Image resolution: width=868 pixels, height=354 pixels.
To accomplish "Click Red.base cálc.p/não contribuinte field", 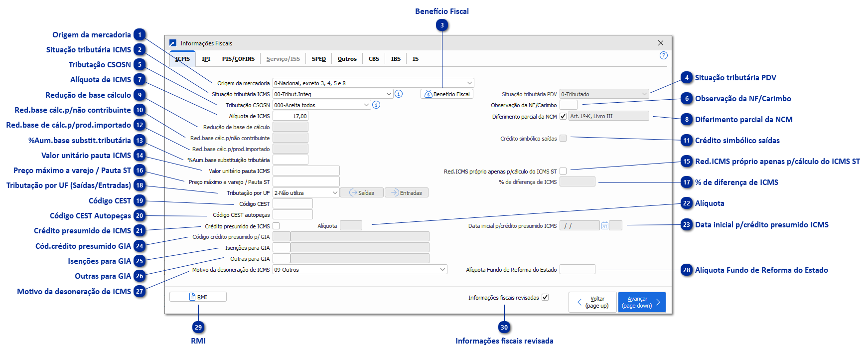I will click(290, 138).
